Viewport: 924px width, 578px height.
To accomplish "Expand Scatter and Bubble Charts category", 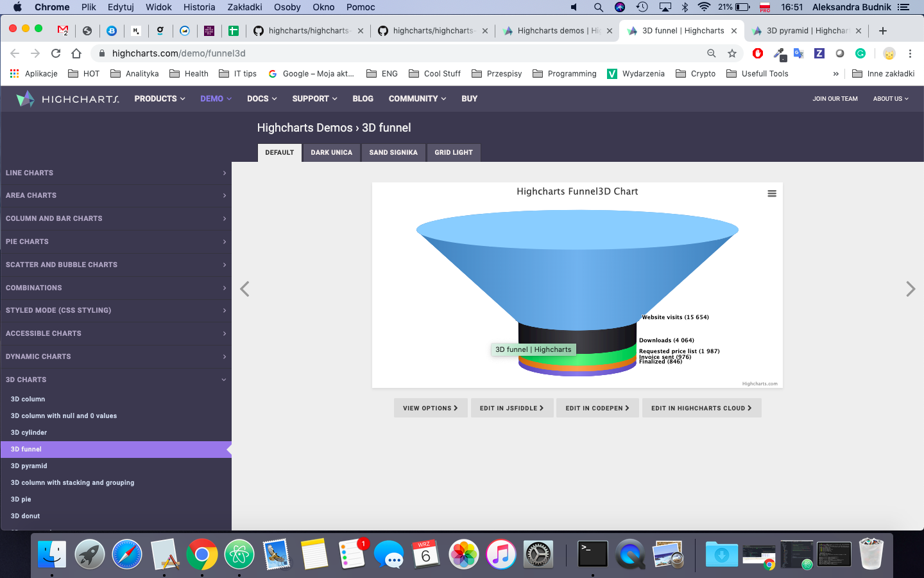I will (116, 265).
